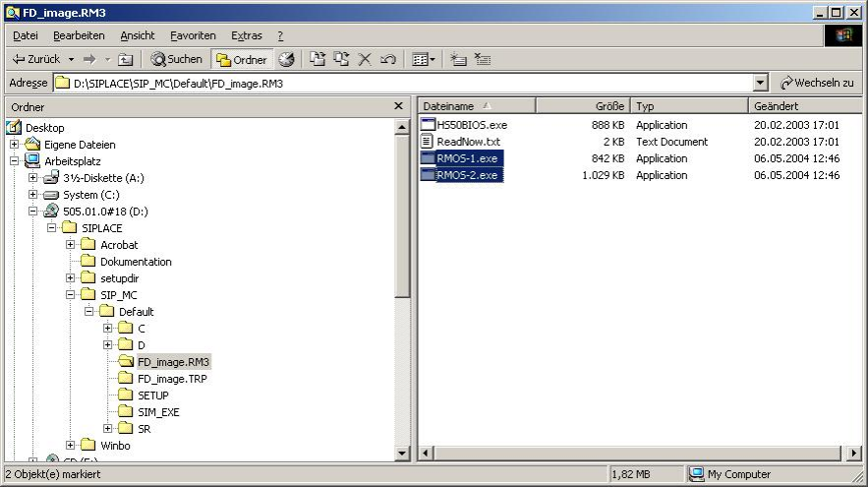
Task: Select the HS50BIOS.exe file icon
Action: click(x=428, y=125)
